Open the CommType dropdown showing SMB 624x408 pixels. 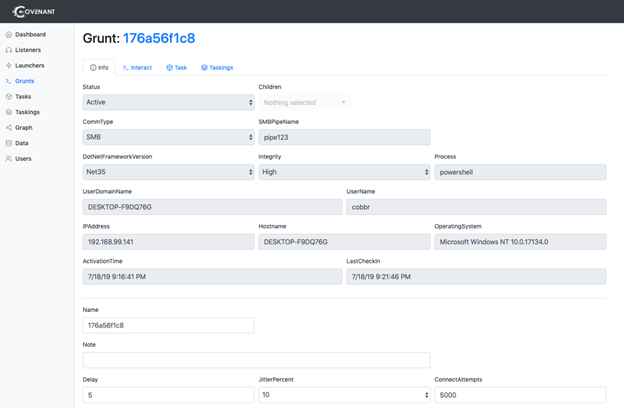pos(168,137)
